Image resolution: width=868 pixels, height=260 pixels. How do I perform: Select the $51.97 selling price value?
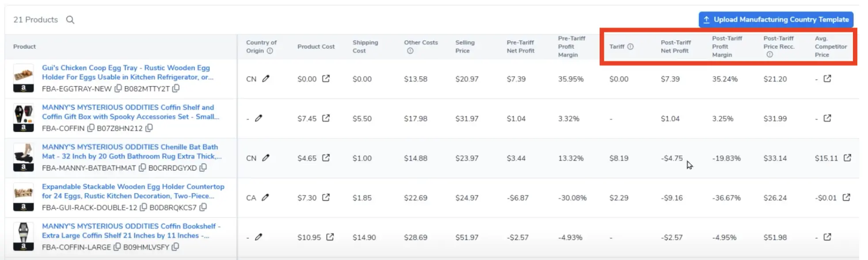[x=467, y=237]
